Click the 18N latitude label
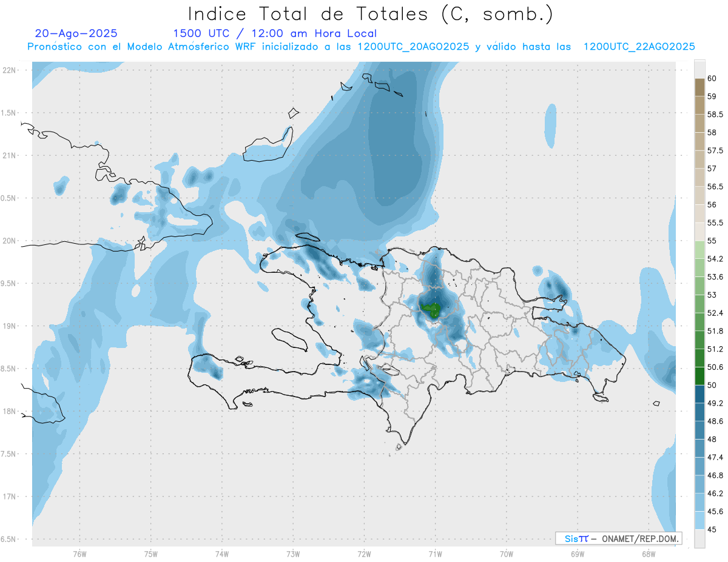Image resolution: width=728 pixels, height=562 pixels. click(10, 411)
